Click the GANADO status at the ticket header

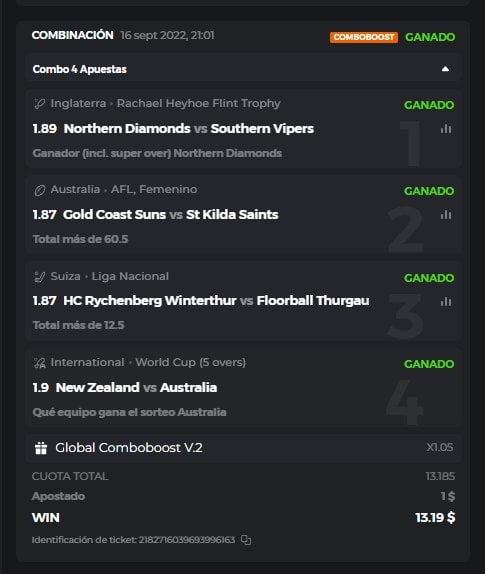point(430,37)
